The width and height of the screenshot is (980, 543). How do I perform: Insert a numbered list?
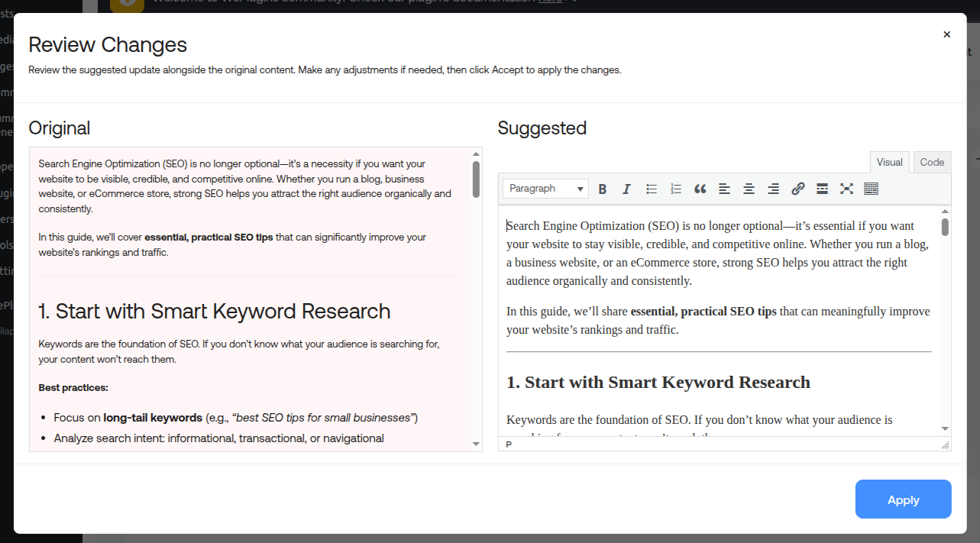676,189
